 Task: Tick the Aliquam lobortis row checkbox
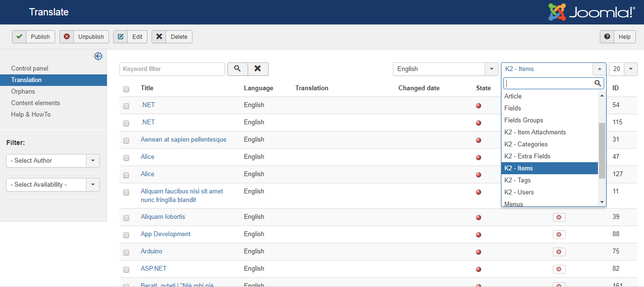(126, 217)
